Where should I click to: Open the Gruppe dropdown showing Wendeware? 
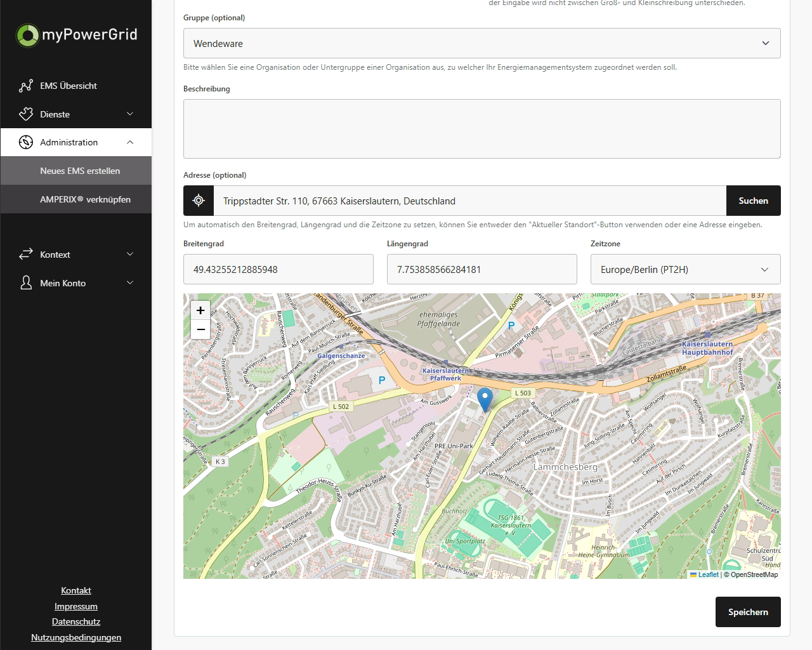pyautogui.click(x=482, y=43)
